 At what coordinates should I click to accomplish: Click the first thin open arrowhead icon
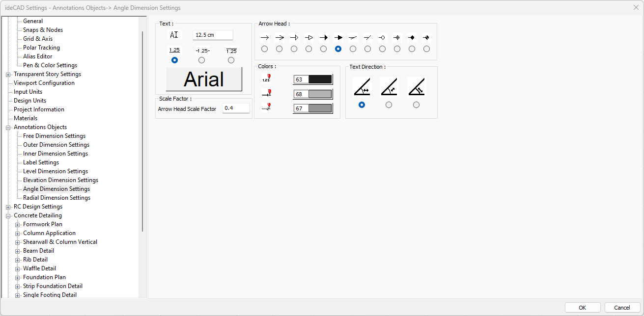(265, 37)
